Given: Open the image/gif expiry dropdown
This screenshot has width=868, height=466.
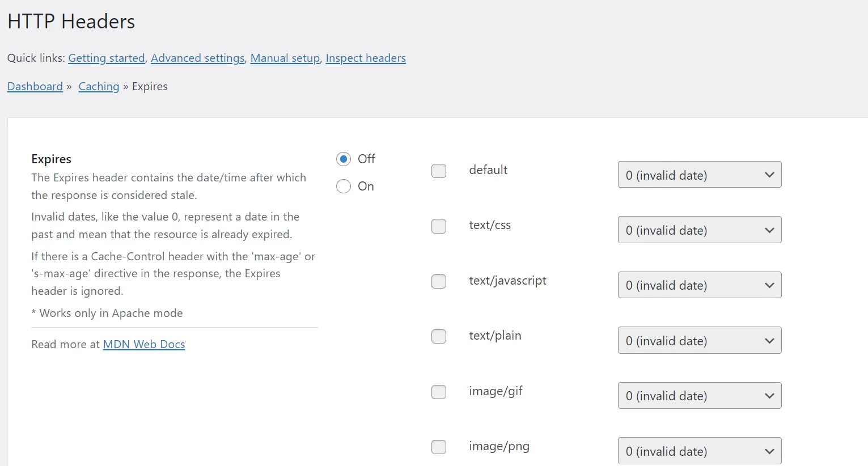Looking at the screenshot, I should (x=700, y=395).
